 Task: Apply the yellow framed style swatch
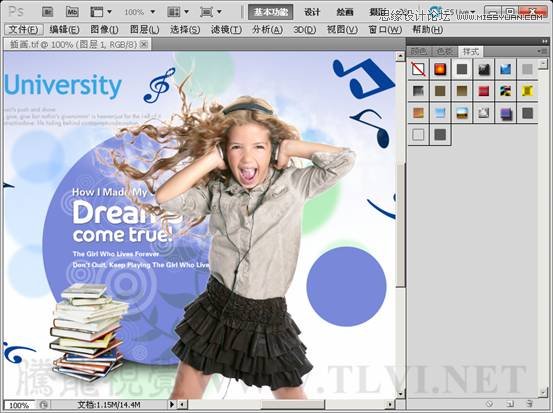click(527, 91)
